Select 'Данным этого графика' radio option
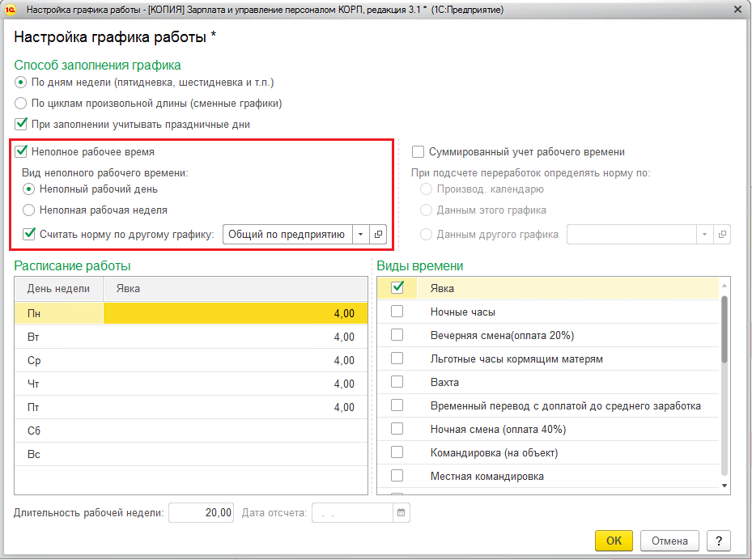The image size is (752, 560). point(426,210)
